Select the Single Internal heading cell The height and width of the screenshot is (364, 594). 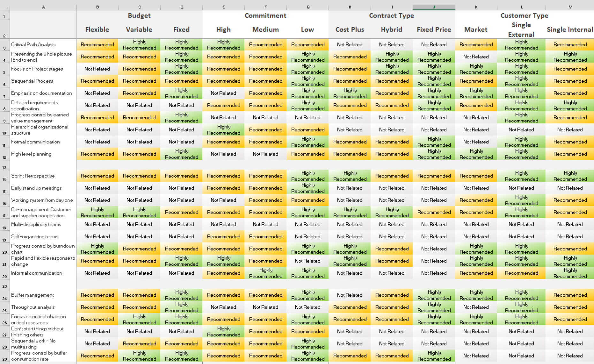[x=570, y=30]
